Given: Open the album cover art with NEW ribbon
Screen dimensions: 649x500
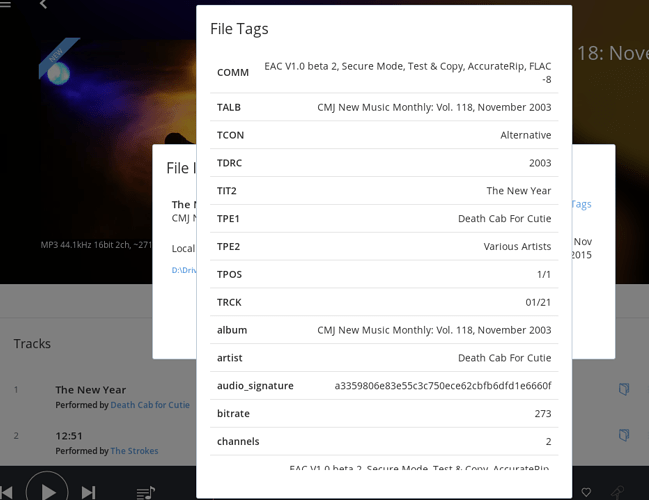Looking at the screenshot, I should pos(118,141).
